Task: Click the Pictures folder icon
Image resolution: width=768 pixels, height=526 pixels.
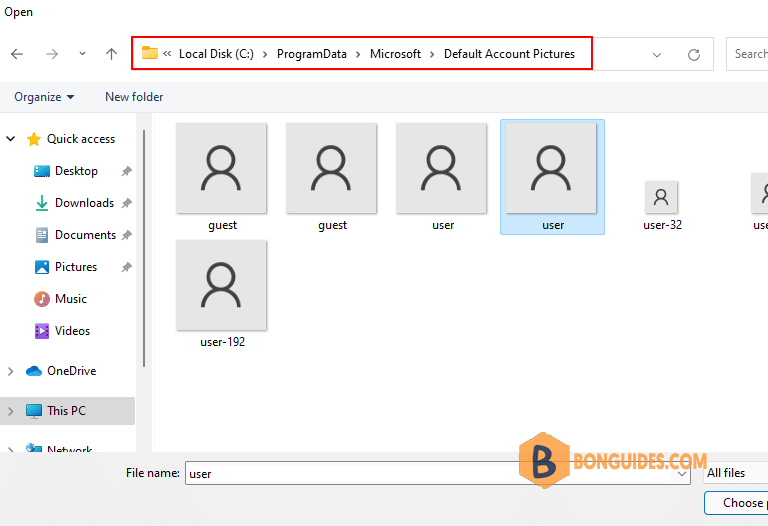Action: click(x=42, y=267)
